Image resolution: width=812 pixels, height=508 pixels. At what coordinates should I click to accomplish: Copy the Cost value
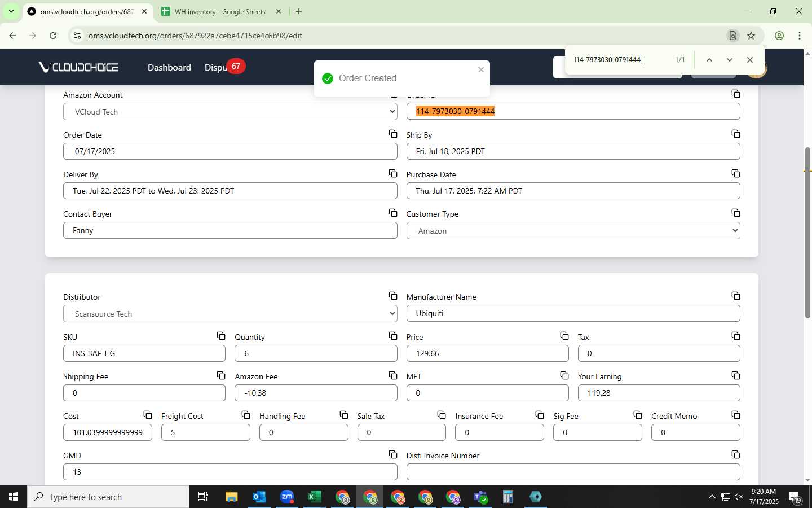[147, 415]
